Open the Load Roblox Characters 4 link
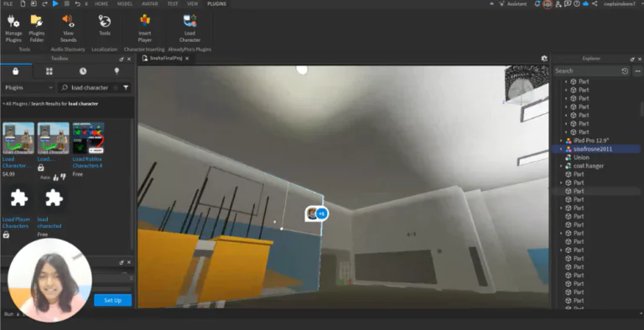644x330 pixels. [x=87, y=162]
